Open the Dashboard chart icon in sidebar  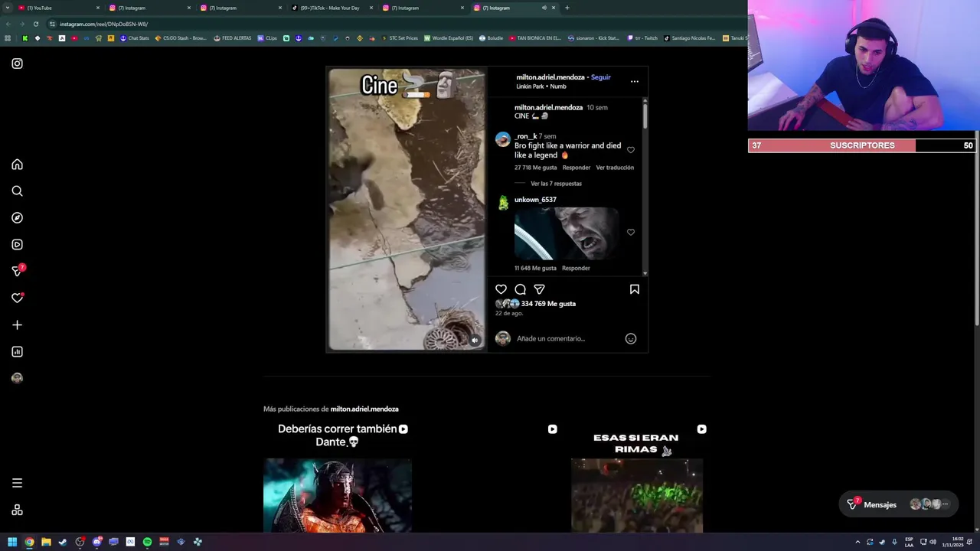[x=17, y=352]
